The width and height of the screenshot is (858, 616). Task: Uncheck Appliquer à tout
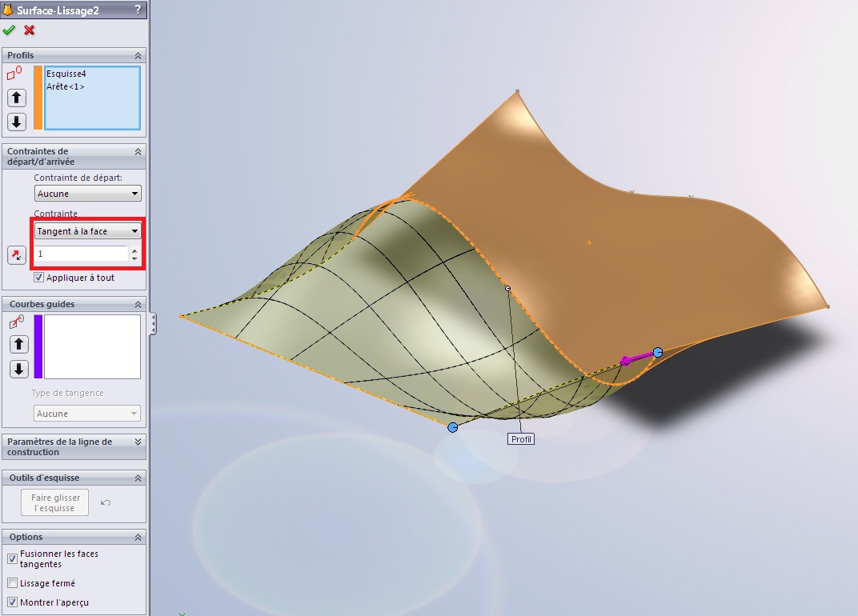[x=39, y=278]
